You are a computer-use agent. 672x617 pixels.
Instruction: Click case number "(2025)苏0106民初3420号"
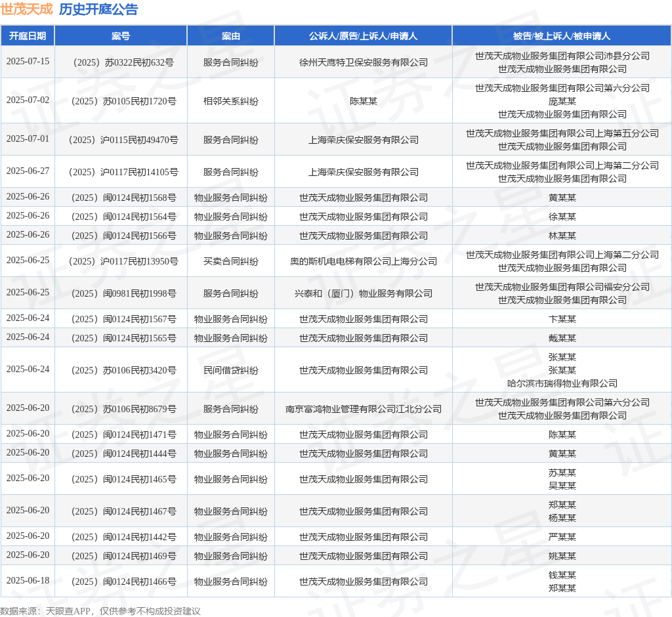coord(123,370)
